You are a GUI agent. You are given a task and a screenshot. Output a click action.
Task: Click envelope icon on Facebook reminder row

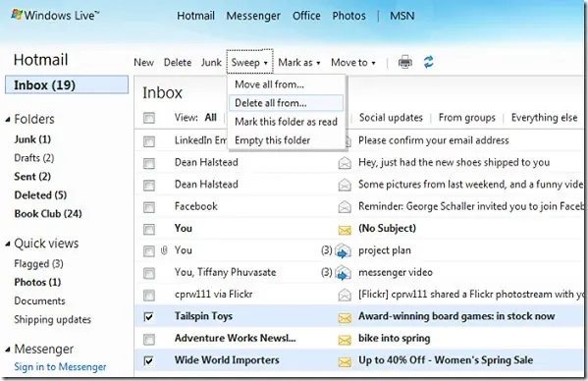(x=345, y=207)
